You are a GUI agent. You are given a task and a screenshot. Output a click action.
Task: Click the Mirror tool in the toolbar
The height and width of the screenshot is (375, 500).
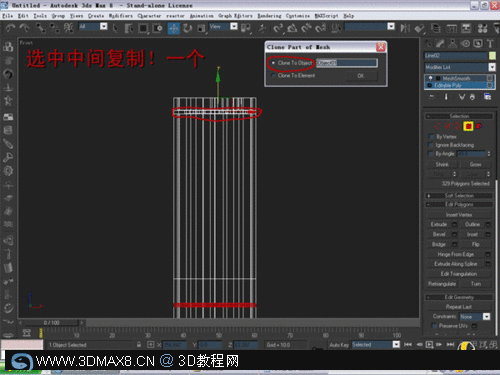(405, 28)
